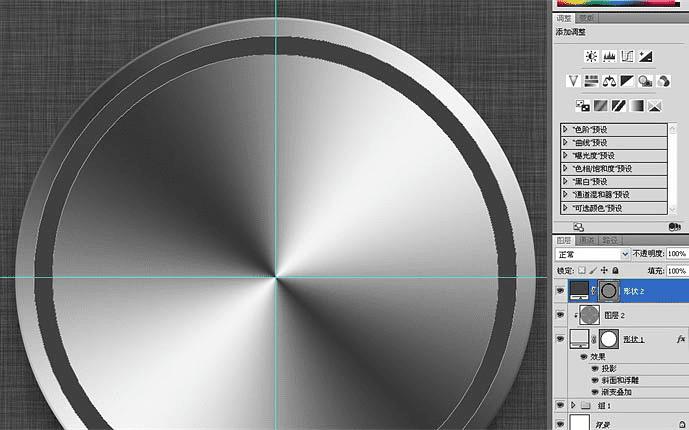This screenshot has height=430, width=689.
Task: Select the 背景 layer thumbnail
Action: pos(579,423)
